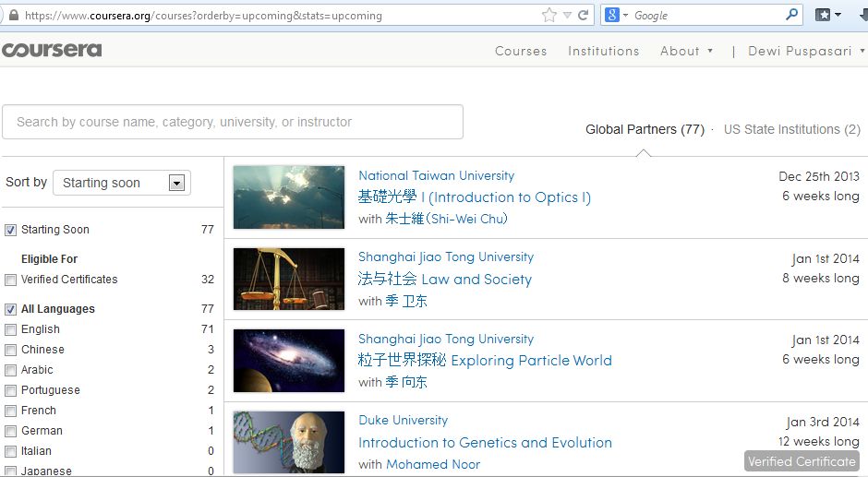868x477 pixels.
Task: Enable the Verified Certificates filter
Action: click(x=11, y=280)
